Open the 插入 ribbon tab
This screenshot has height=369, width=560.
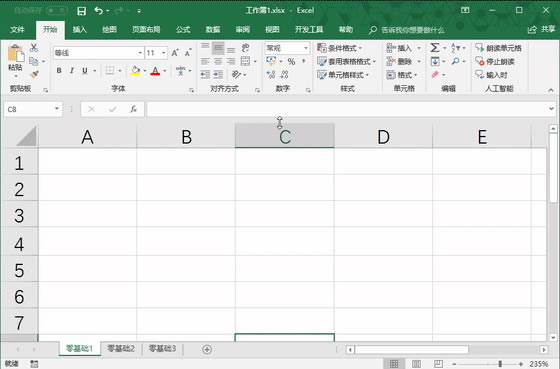(80, 29)
